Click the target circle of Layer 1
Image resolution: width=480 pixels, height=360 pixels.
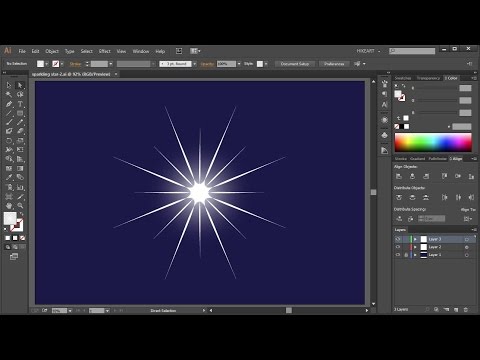click(x=467, y=255)
